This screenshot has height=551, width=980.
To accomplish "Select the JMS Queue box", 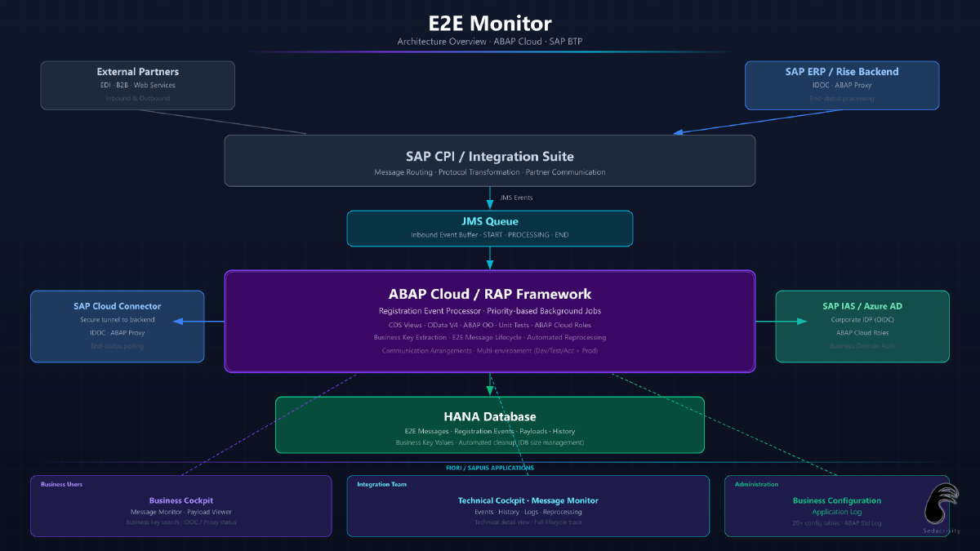I will point(490,229).
